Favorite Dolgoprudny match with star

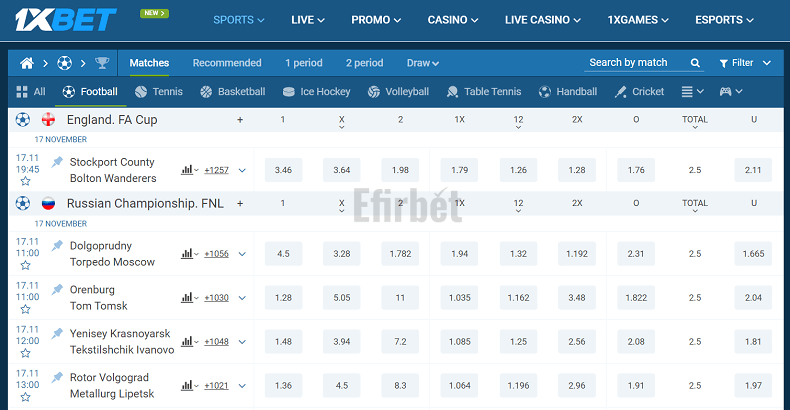tap(26, 265)
